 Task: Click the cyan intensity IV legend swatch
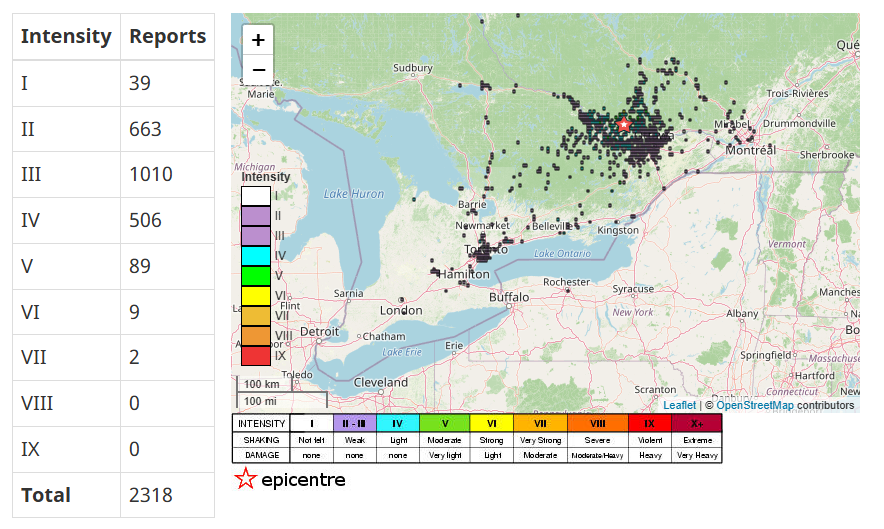tap(256, 255)
